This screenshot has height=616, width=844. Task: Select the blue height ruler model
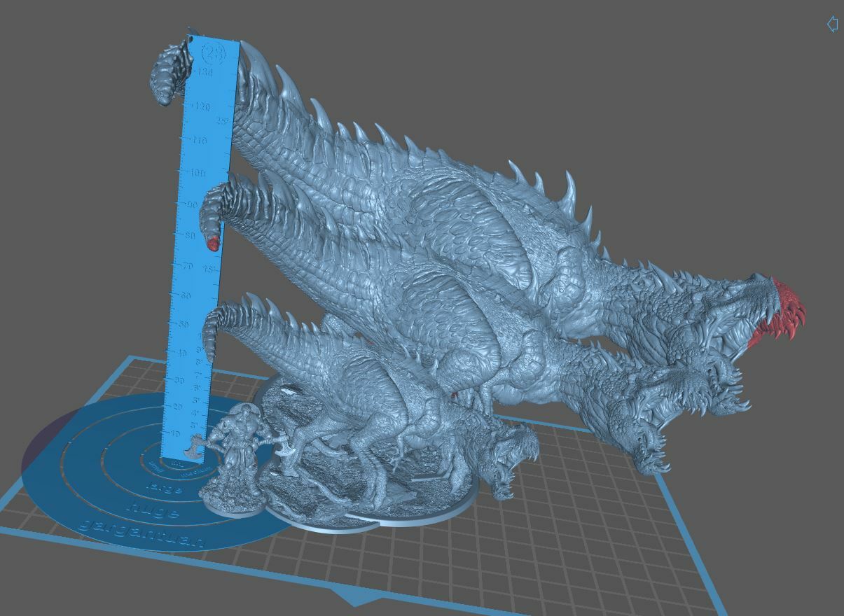(200, 245)
